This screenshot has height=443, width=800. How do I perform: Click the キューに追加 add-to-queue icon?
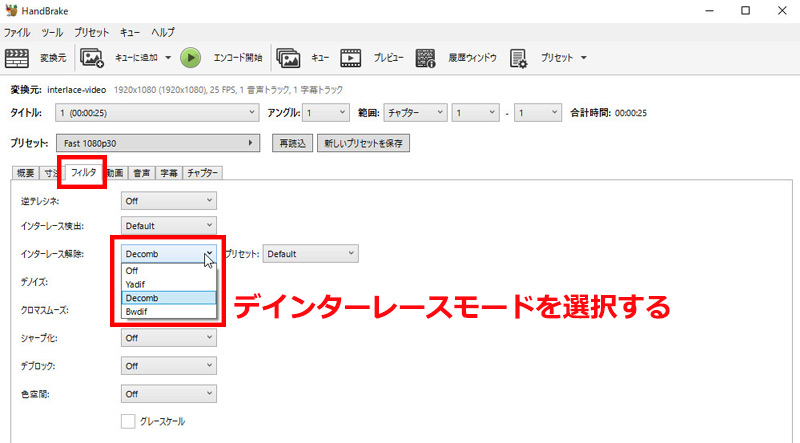pos(92,57)
